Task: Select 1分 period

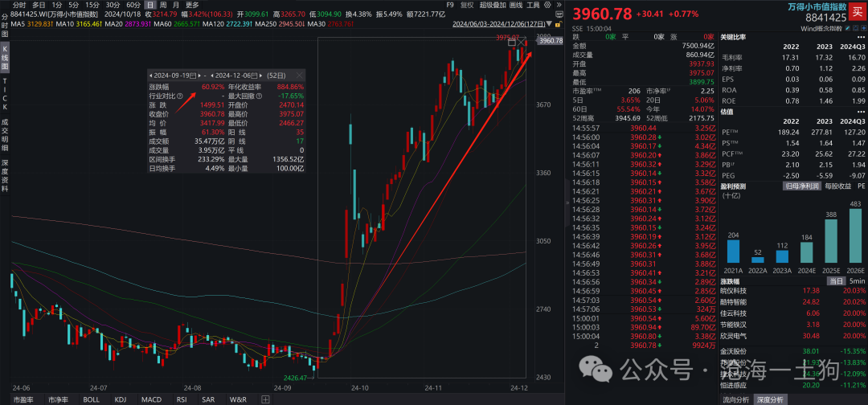Action: [x=57, y=5]
